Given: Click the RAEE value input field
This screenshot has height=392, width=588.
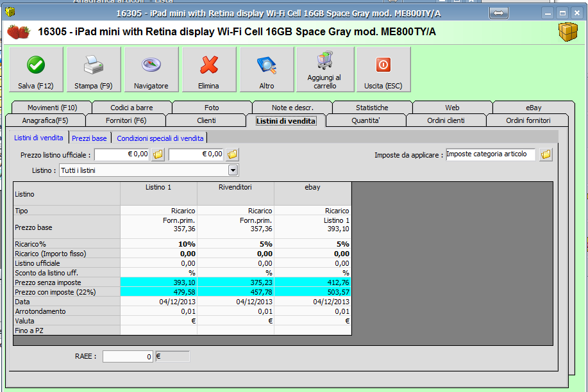Looking at the screenshot, I should [128, 356].
